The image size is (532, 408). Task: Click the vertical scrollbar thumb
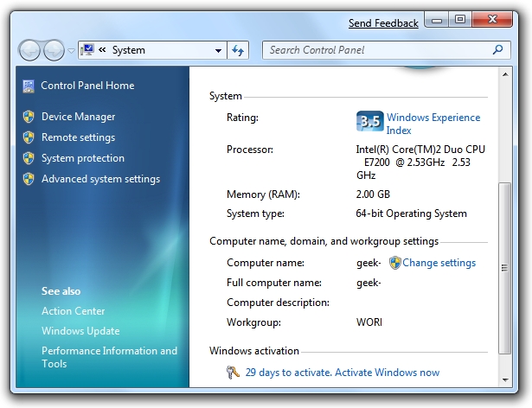(505, 268)
